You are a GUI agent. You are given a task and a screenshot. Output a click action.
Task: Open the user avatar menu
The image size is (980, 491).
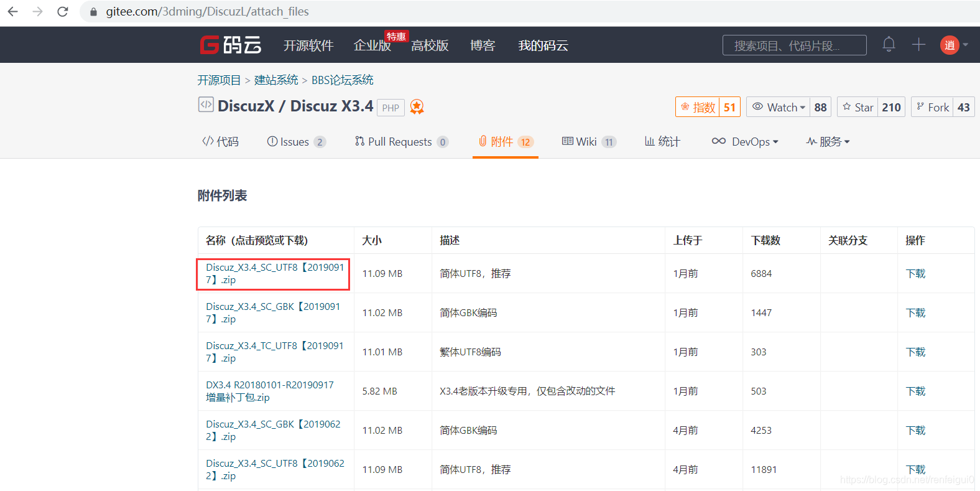[x=950, y=45]
